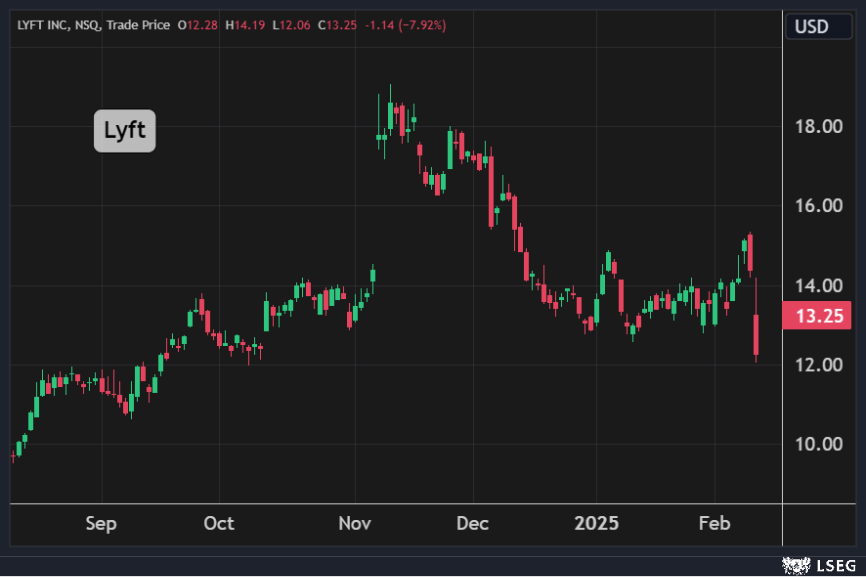Select the Sep marker on time axis
Screen dimensions: 866x577
click(x=101, y=523)
